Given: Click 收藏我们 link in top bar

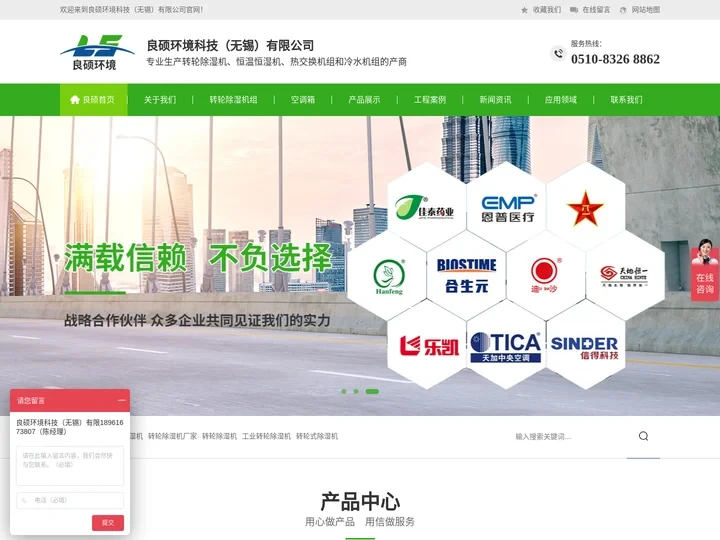Looking at the screenshot, I should coord(546,10).
